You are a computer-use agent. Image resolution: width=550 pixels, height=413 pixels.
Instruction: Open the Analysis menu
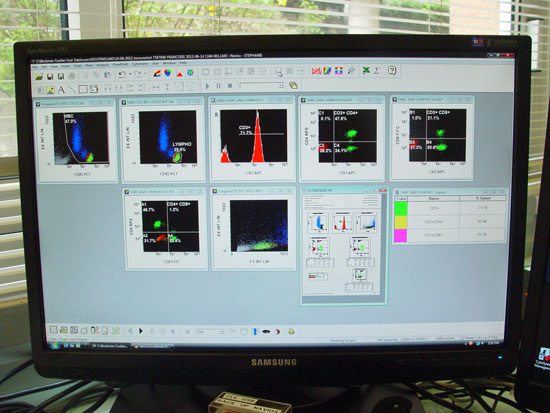click(x=102, y=65)
